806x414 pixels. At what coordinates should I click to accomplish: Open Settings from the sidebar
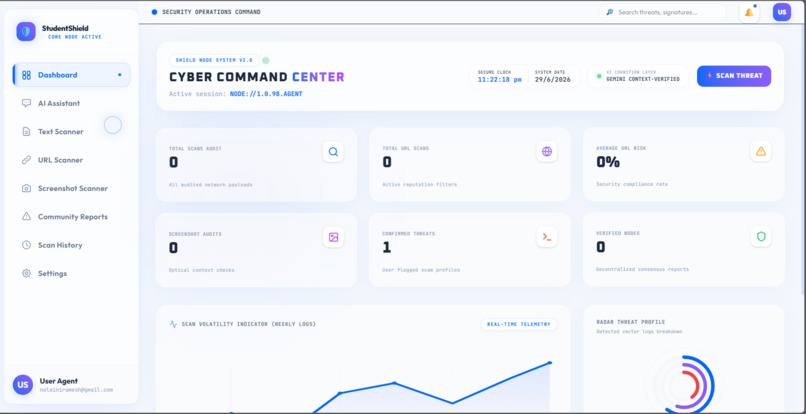71,273
